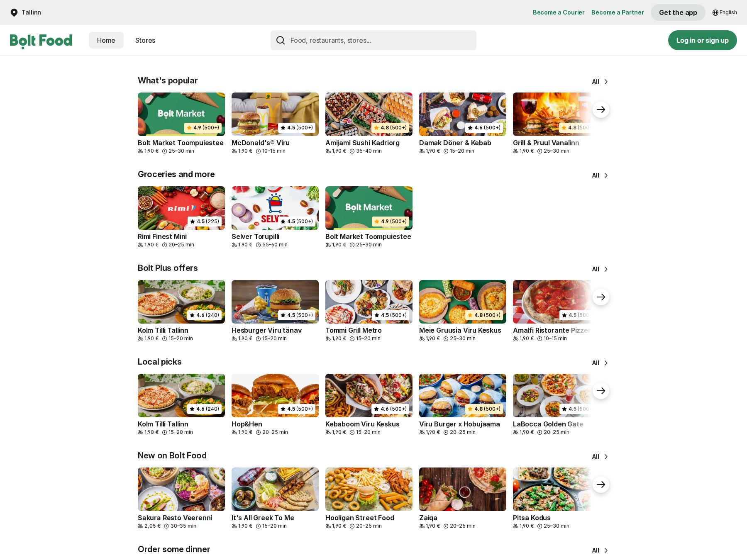Click the Get the app button

point(678,12)
